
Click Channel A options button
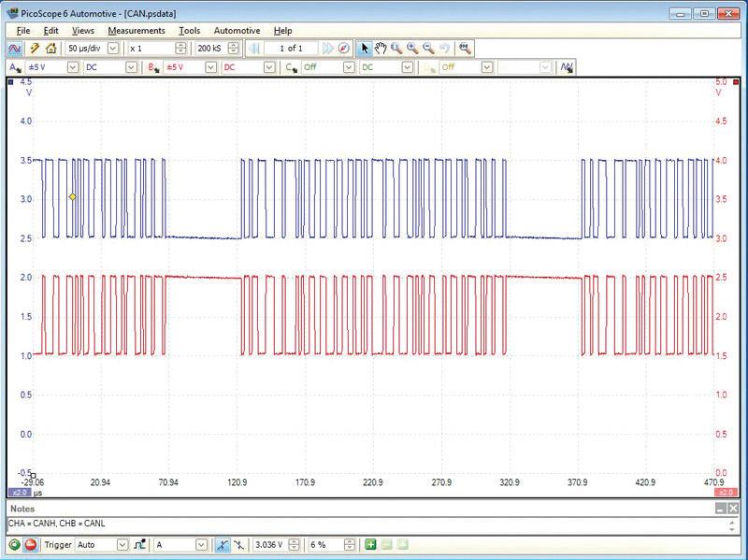pyautogui.click(x=16, y=67)
